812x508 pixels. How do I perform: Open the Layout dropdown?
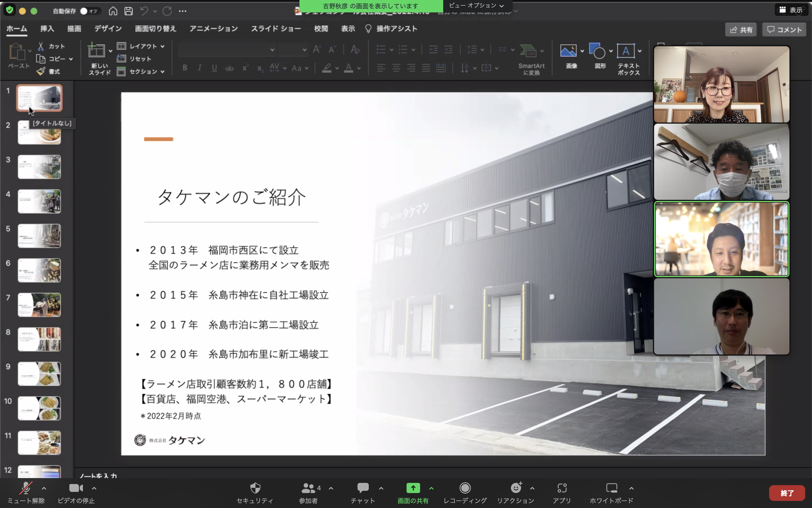141,46
